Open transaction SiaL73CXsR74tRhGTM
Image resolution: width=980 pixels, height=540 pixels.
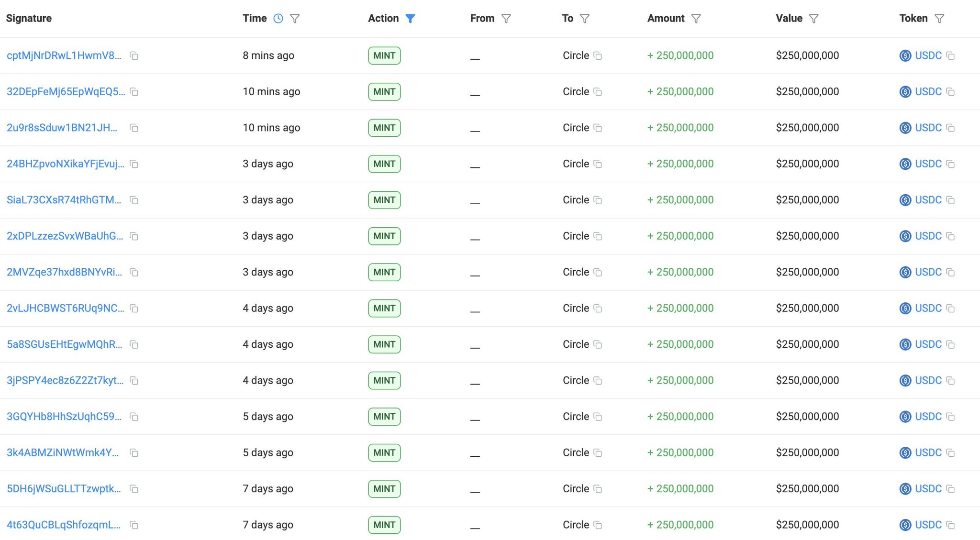pos(64,200)
